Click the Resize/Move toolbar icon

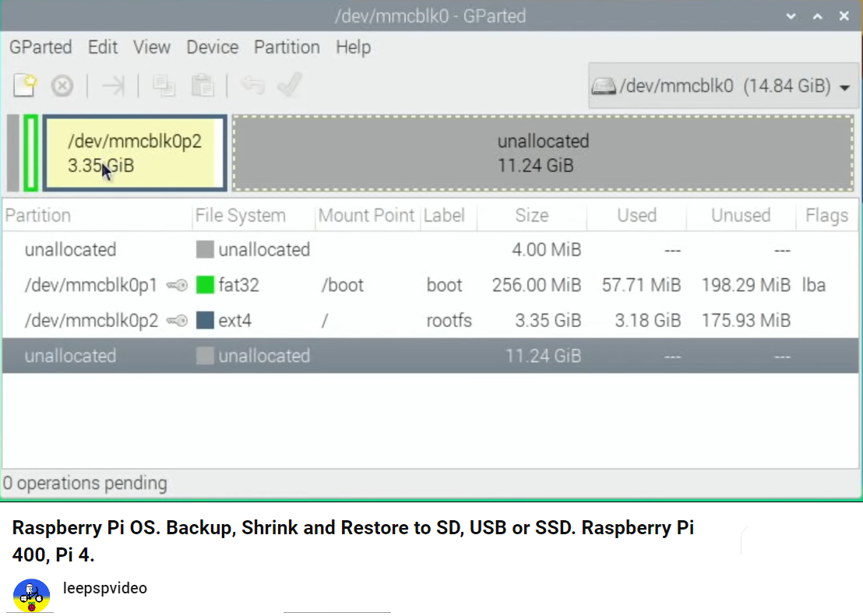coord(113,85)
